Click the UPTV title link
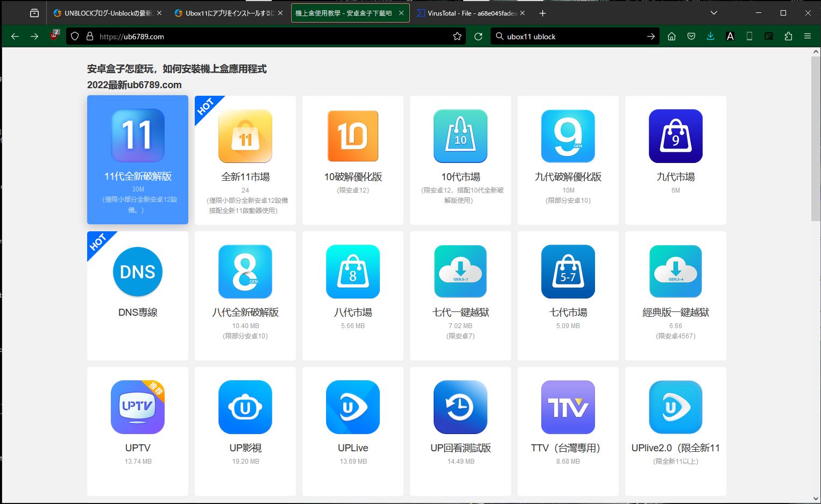Image resolution: width=821 pixels, height=504 pixels. point(138,448)
